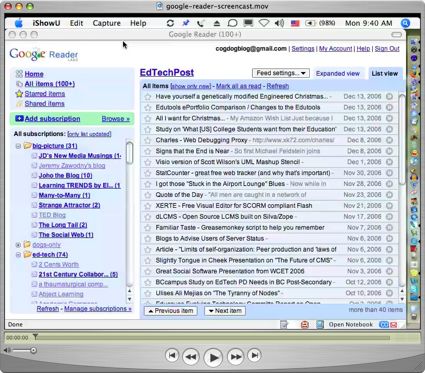Click the Next item button
Viewport: 425px width, 373px height.
click(x=225, y=311)
